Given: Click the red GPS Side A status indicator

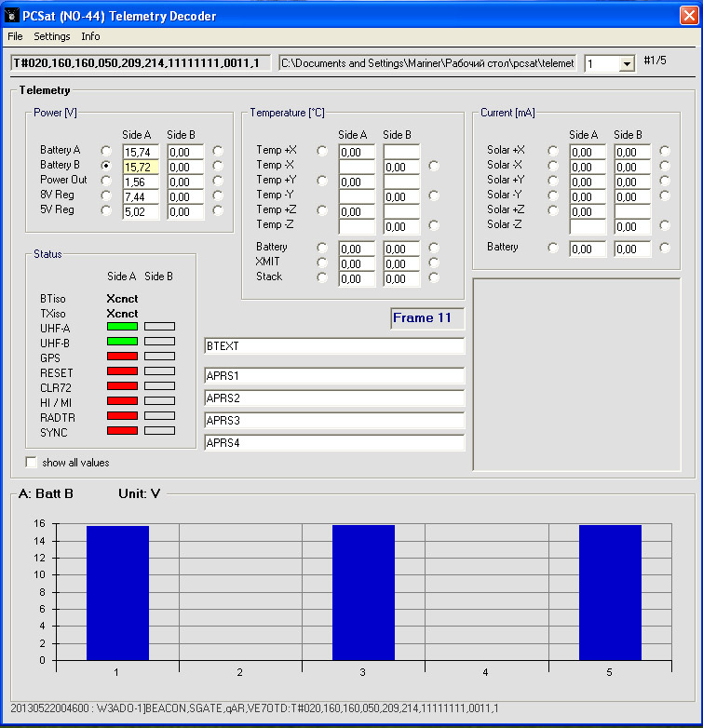Looking at the screenshot, I should [x=122, y=357].
